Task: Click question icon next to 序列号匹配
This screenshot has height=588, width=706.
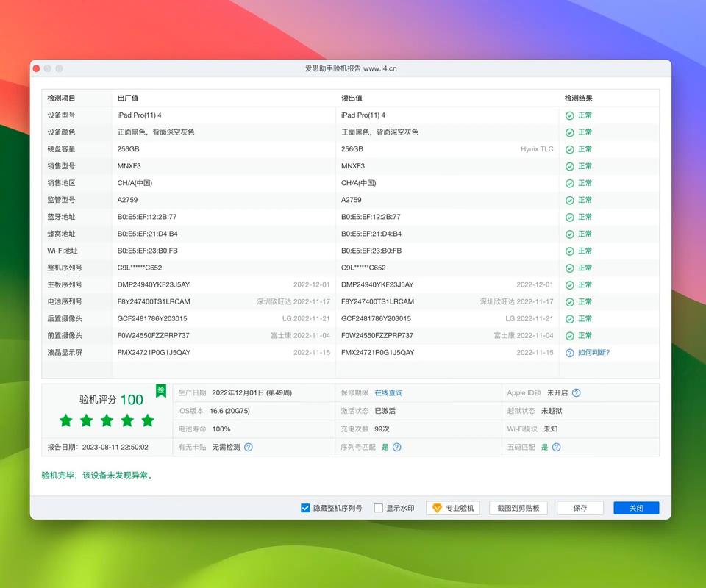Action: [x=397, y=447]
